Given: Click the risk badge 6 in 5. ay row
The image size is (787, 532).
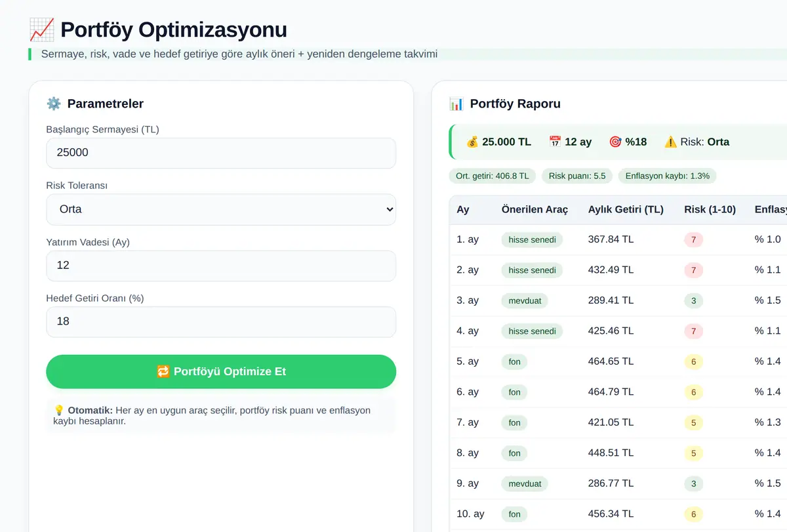Looking at the screenshot, I should pyautogui.click(x=693, y=362).
